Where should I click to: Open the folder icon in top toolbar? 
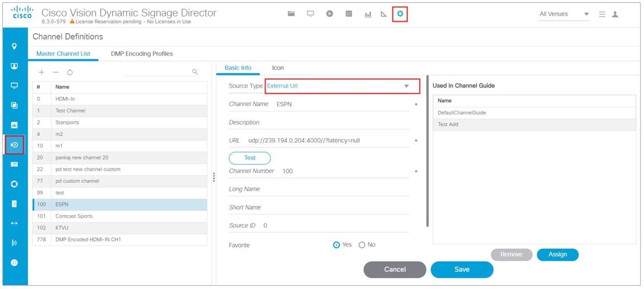point(291,14)
